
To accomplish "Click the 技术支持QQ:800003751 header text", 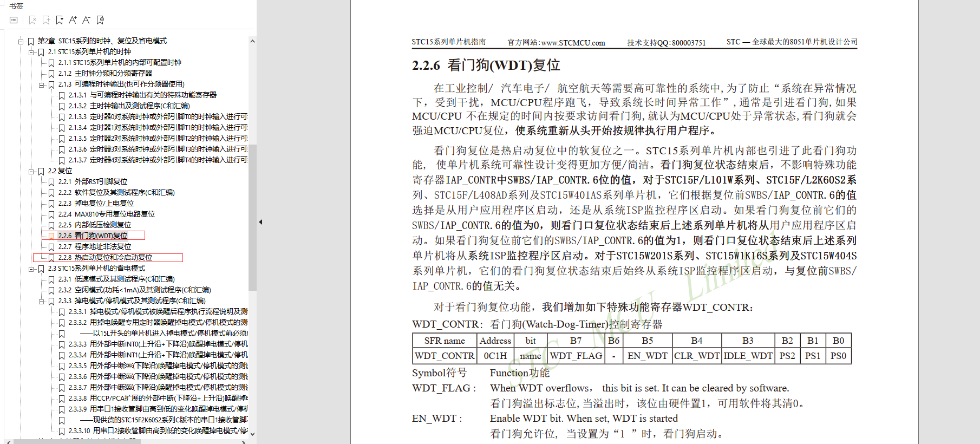I will [667, 43].
